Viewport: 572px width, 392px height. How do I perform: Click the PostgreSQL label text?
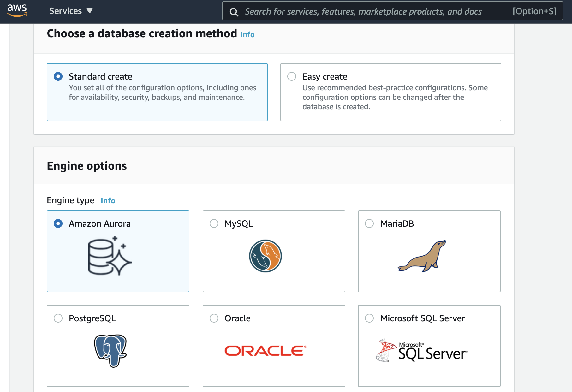92,318
